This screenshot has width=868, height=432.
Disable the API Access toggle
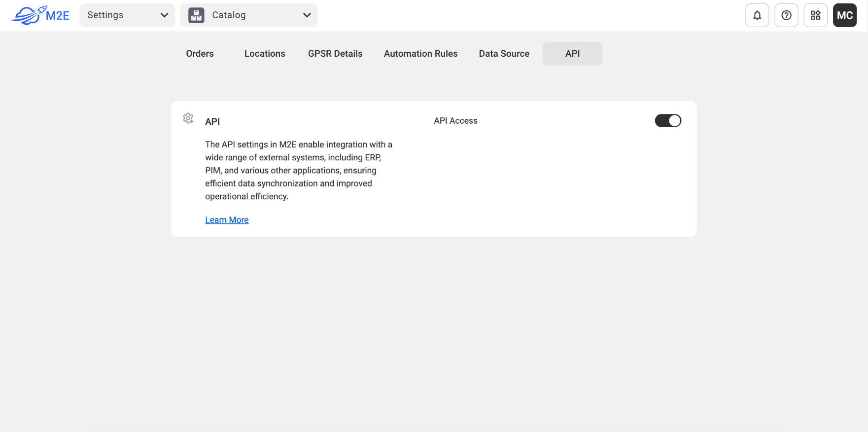coord(668,121)
